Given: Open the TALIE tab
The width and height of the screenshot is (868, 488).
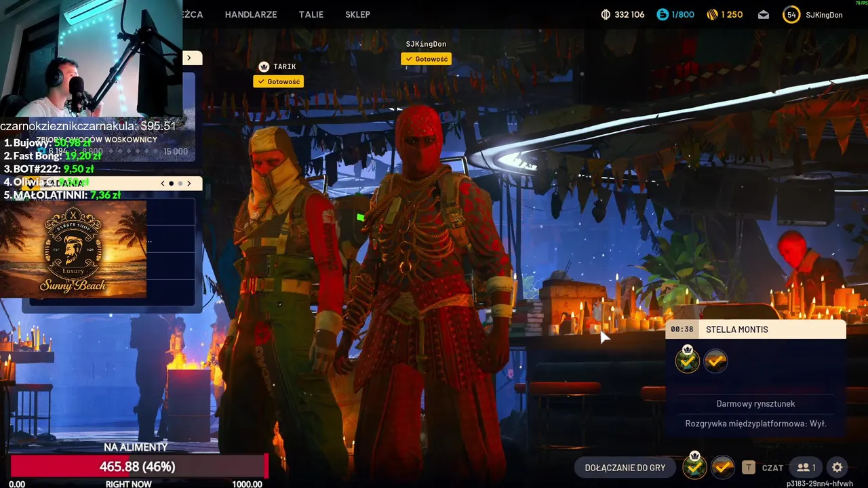Looking at the screenshot, I should click(x=311, y=14).
